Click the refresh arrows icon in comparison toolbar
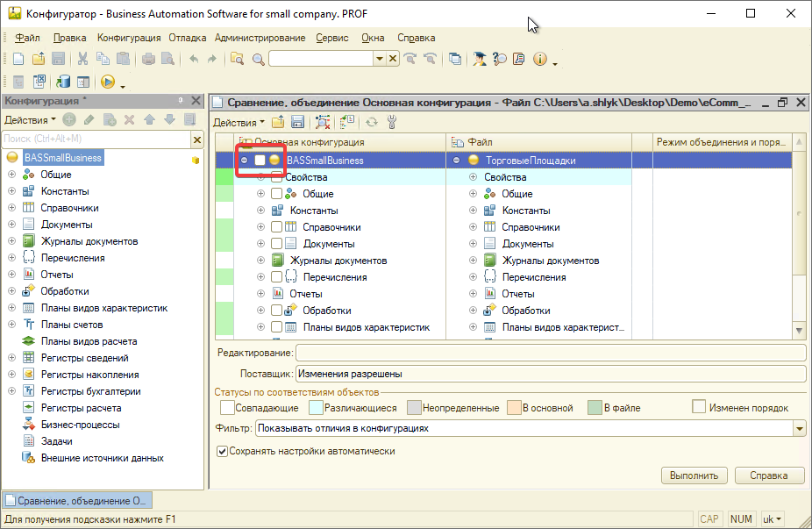Viewport: 812px width, 529px height. pyautogui.click(x=372, y=123)
